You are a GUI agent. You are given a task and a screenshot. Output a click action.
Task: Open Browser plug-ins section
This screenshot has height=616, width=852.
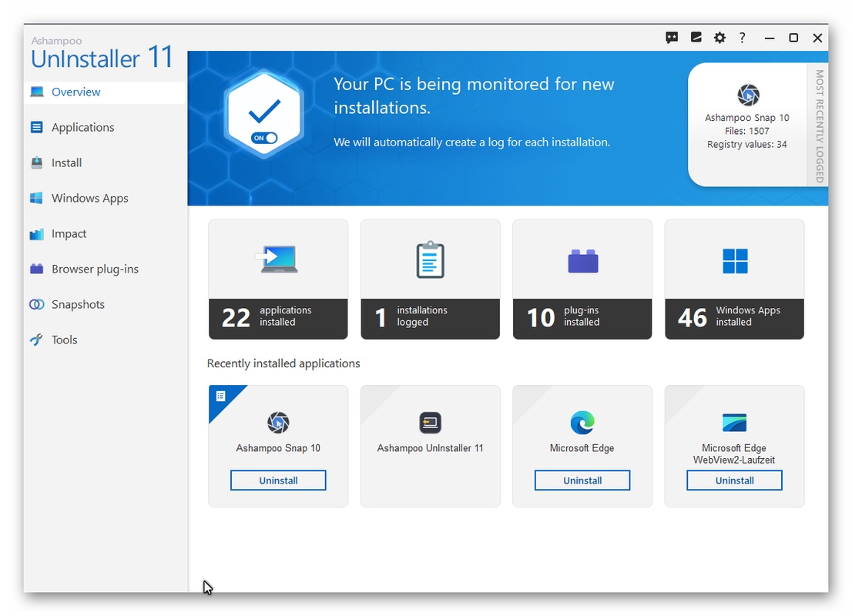[105, 269]
